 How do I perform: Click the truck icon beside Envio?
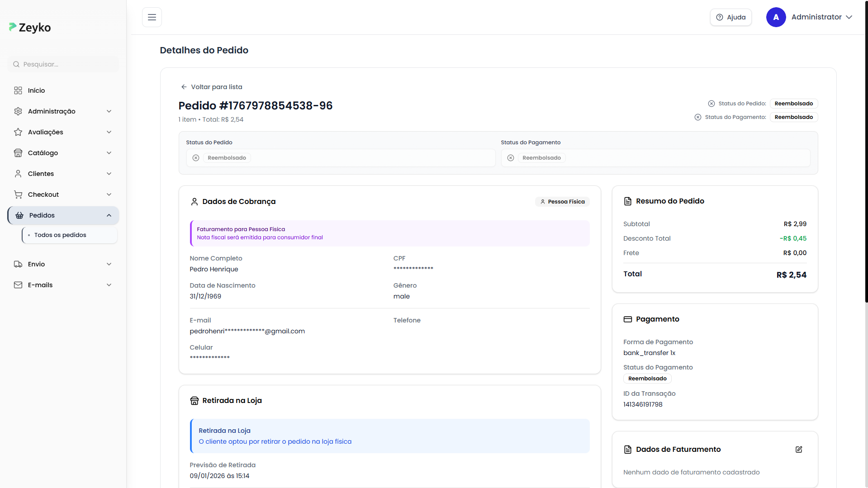(x=18, y=264)
